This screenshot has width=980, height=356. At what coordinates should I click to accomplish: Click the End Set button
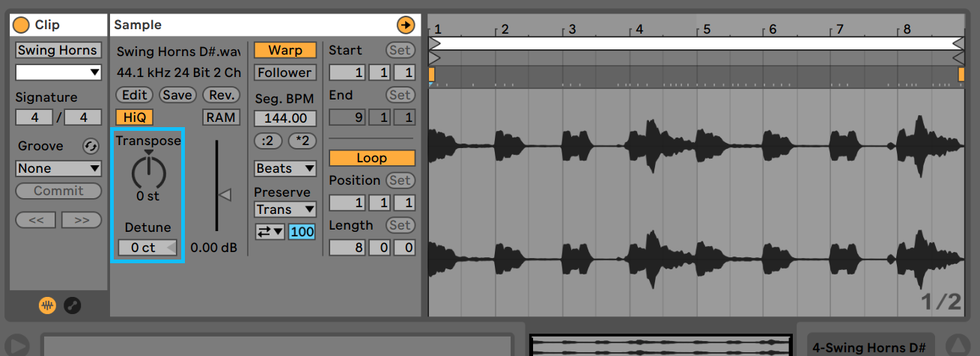[x=400, y=95]
